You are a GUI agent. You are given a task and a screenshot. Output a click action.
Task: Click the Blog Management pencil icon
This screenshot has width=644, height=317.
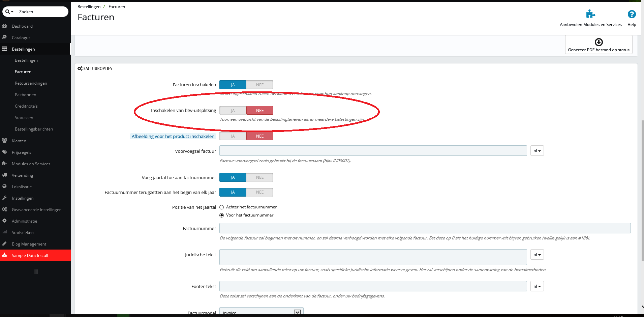tap(5, 244)
